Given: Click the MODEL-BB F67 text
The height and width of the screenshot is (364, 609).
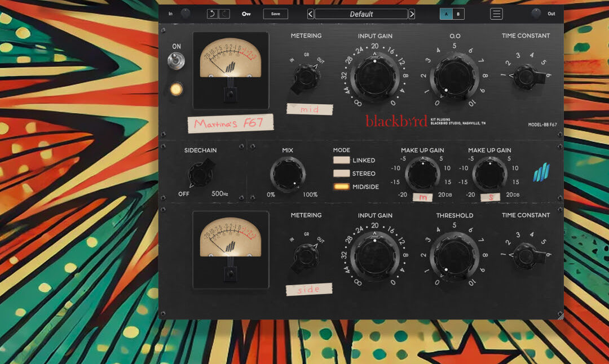Looking at the screenshot, I should (542, 125).
